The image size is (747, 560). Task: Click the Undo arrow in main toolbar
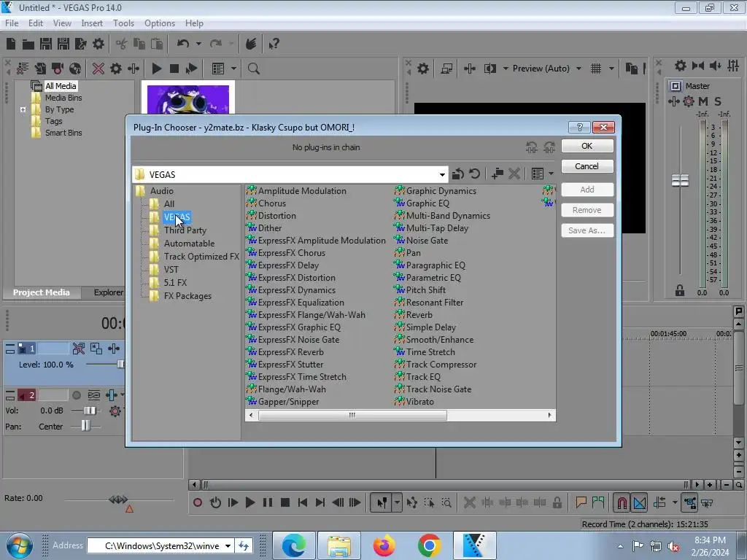(x=183, y=44)
